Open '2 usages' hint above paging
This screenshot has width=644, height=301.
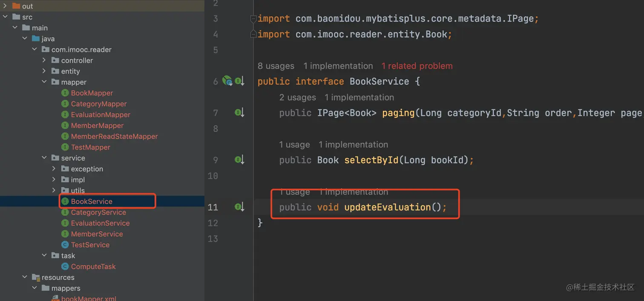298,98
